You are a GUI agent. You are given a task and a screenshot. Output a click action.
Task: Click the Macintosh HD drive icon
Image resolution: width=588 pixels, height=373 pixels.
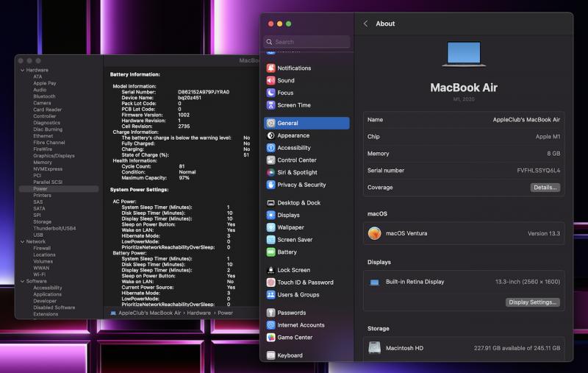(x=374, y=348)
